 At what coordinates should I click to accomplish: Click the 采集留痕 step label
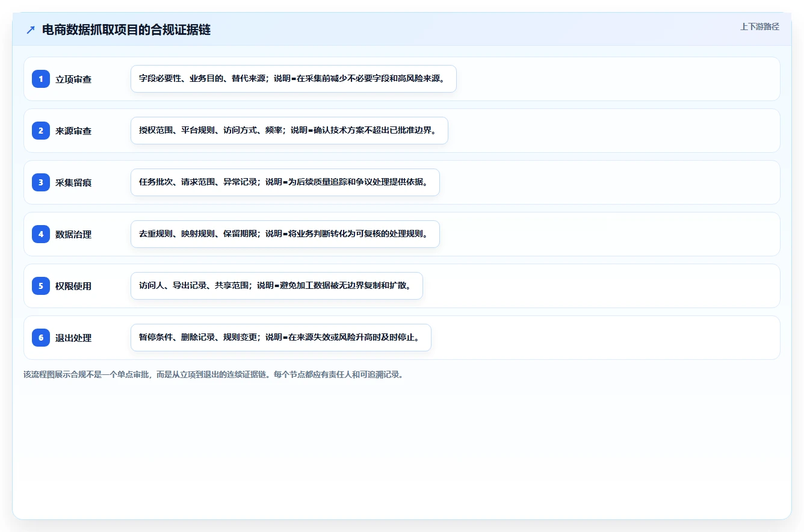click(x=73, y=183)
